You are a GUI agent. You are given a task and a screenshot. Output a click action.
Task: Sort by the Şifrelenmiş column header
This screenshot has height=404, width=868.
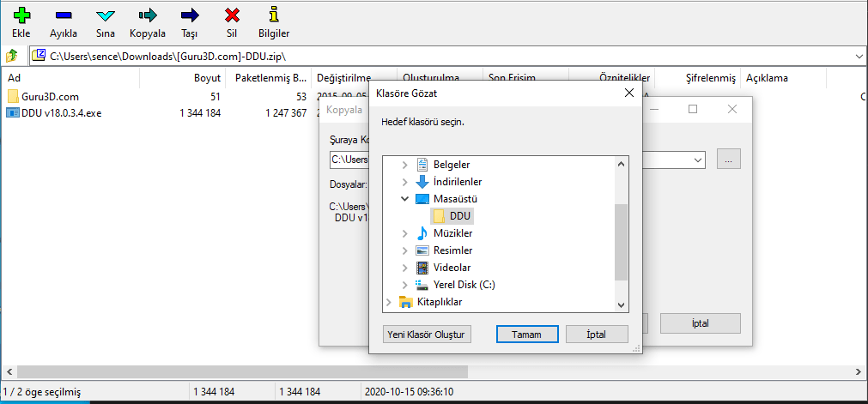(697, 78)
